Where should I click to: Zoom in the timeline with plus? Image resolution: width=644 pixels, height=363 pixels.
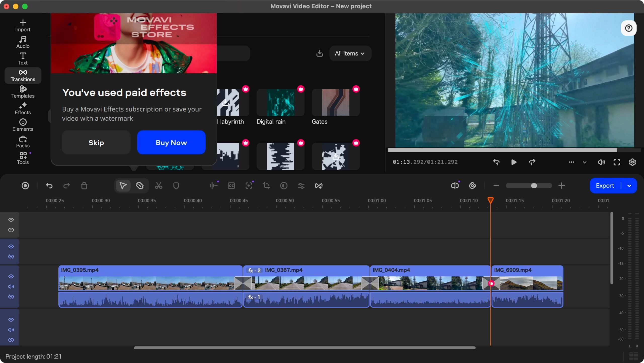[561, 186]
